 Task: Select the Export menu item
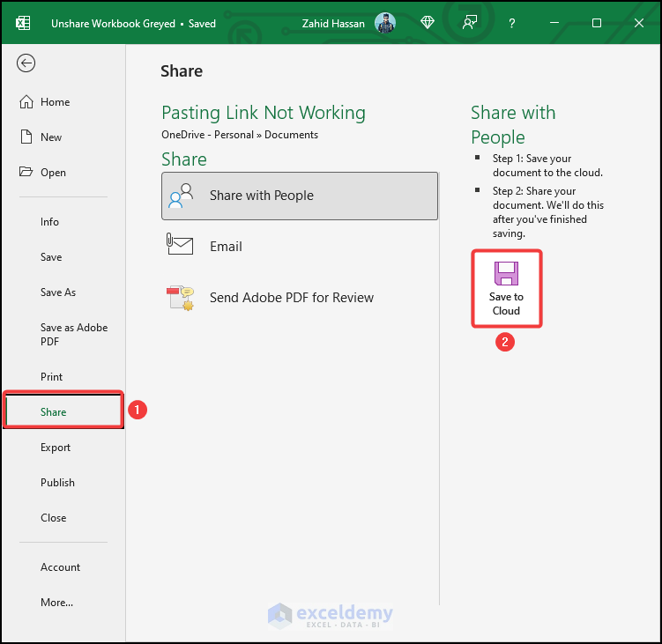tap(56, 448)
